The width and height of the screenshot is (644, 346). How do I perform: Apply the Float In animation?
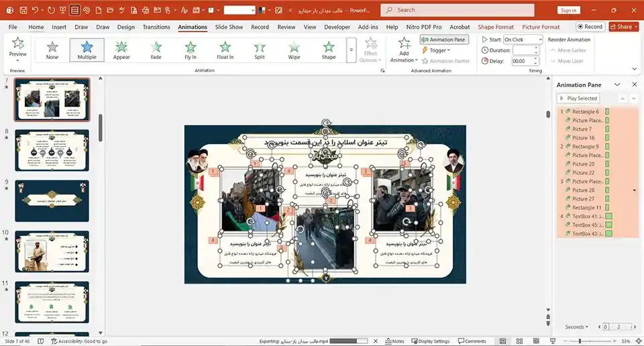(x=225, y=50)
